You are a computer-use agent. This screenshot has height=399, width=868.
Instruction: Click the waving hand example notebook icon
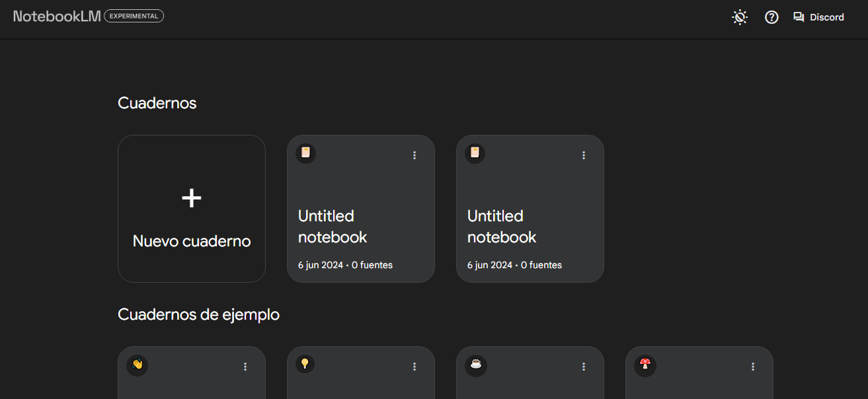[137, 365]
